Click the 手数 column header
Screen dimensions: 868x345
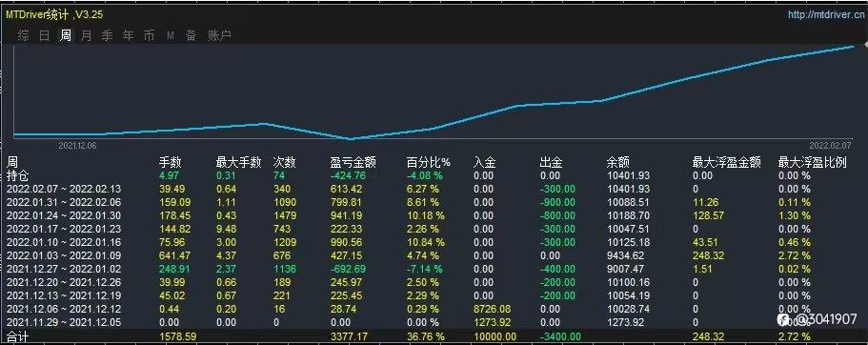coord(170,162)
